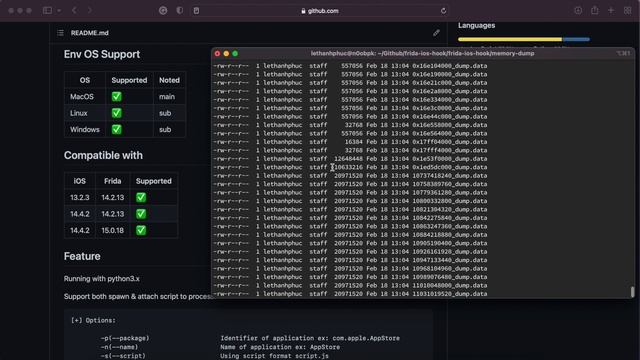Click 10905190400_dump.data in Terminal

pos(449,243)
